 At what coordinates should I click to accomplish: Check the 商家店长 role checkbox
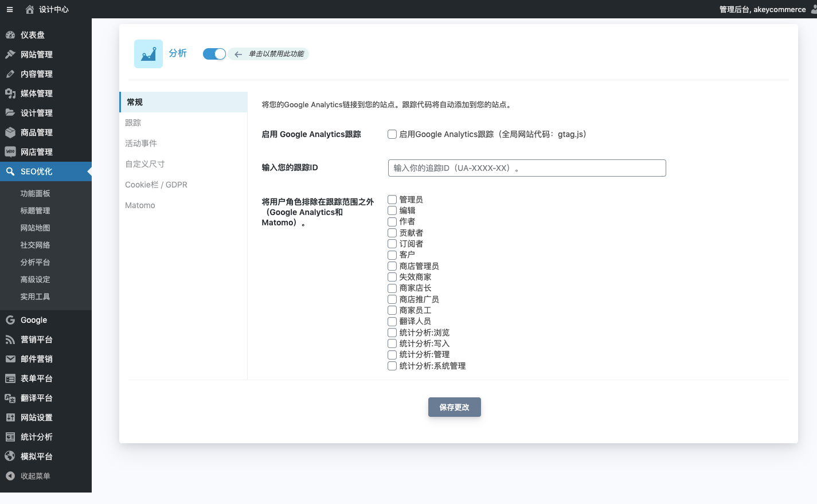pyautogui.click(x=392, y=288)
